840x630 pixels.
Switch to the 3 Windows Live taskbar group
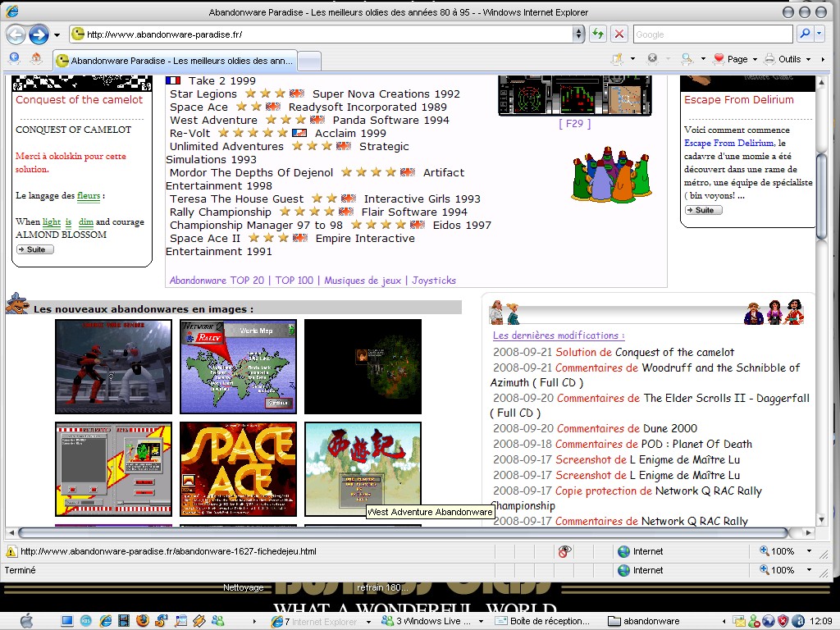coord(431,621)
